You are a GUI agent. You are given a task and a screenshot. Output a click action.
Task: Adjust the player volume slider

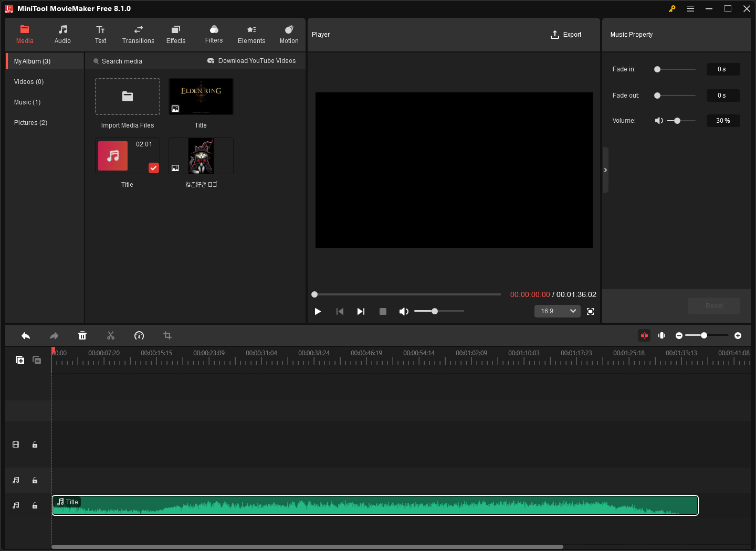click(439, 311)
